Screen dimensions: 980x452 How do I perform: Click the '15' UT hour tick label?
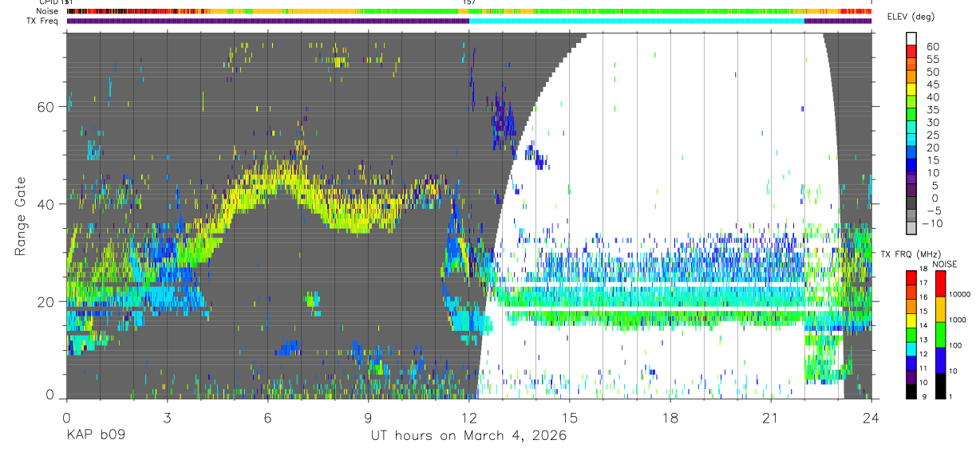(570, 416)
